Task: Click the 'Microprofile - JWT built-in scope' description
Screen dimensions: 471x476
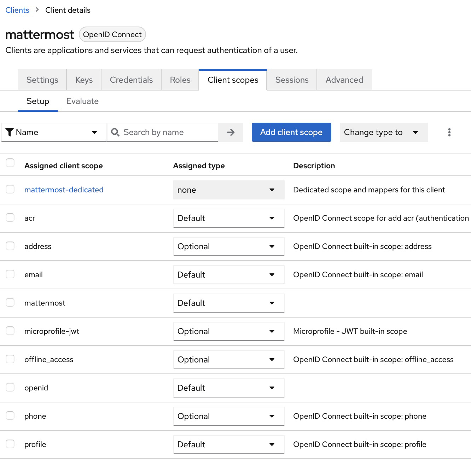Action: pyautogui.click(x=350, y=331)
